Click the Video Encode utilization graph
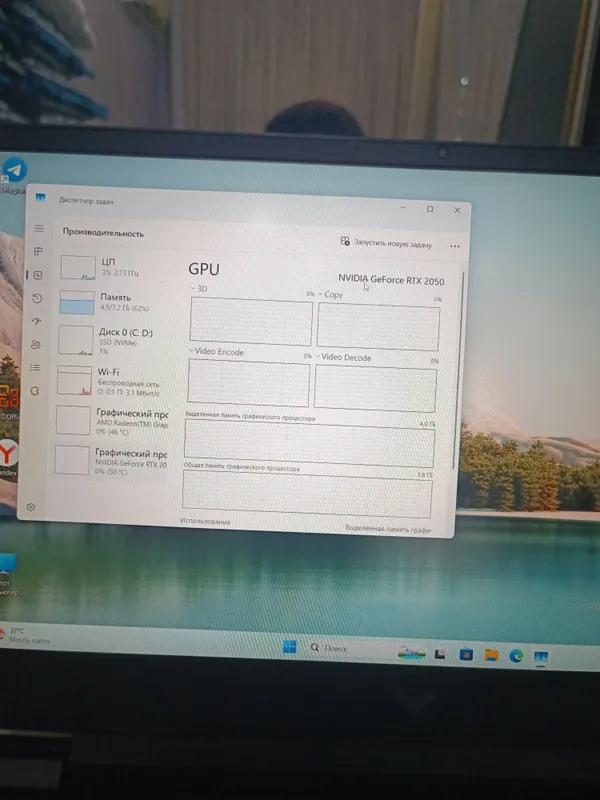This screenshot has width=600, height=800. 248,383
